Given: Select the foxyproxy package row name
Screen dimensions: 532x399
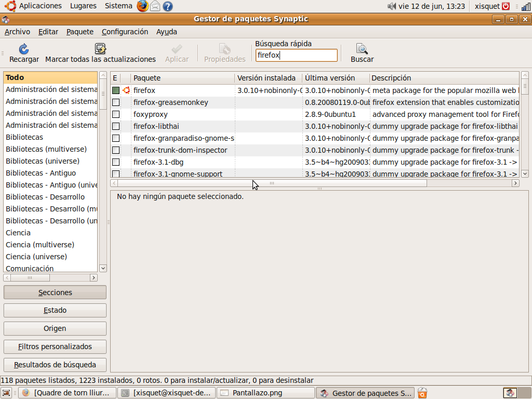Looking at the screenshot, I should click(x=150, y=114).
